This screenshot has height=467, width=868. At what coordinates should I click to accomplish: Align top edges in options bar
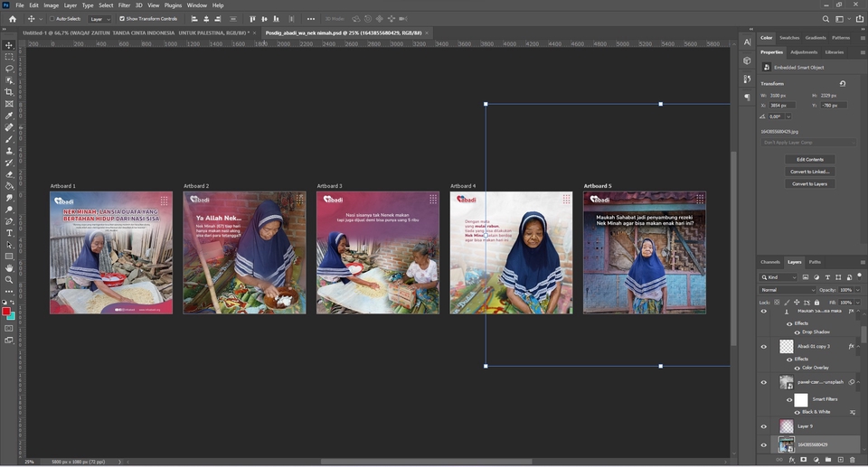(x=252, y=19)
